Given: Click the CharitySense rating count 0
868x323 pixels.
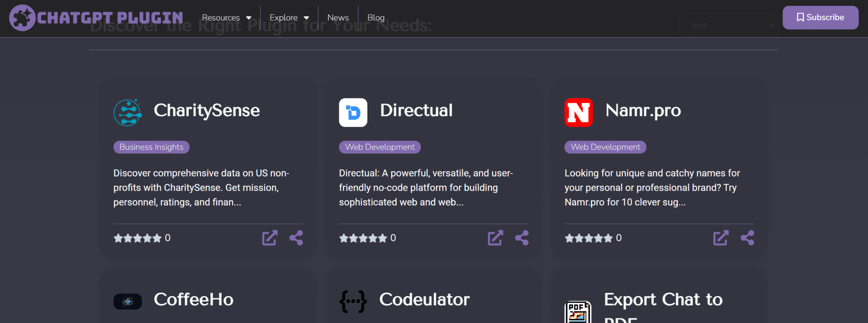Looking at the screenshot, I should pos(168,238).
